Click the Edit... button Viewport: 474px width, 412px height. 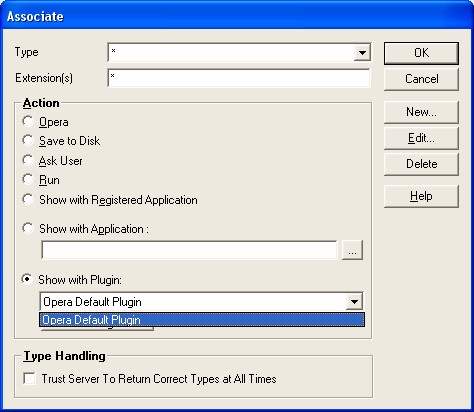[421, 138]
